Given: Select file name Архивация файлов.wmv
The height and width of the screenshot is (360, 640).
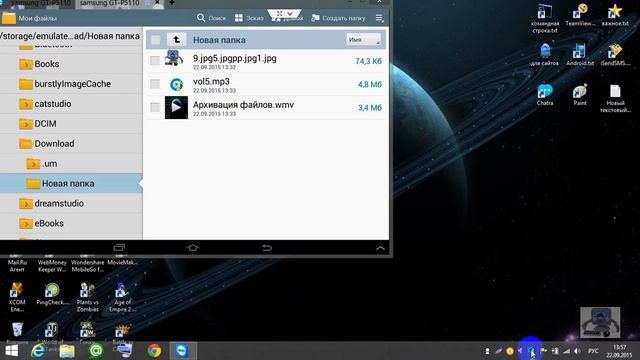Looking at the screenshot, I should pyautogui.click(x=243, y=105).
